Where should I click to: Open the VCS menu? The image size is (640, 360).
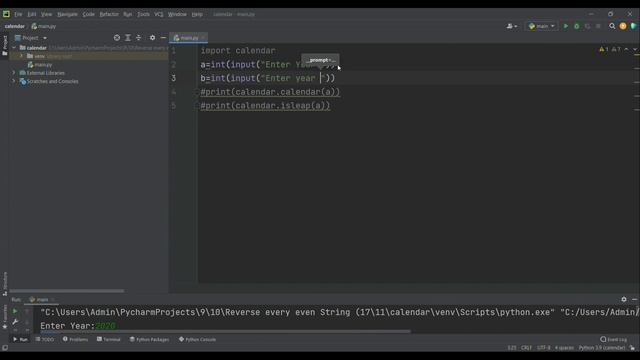(159, 14)
